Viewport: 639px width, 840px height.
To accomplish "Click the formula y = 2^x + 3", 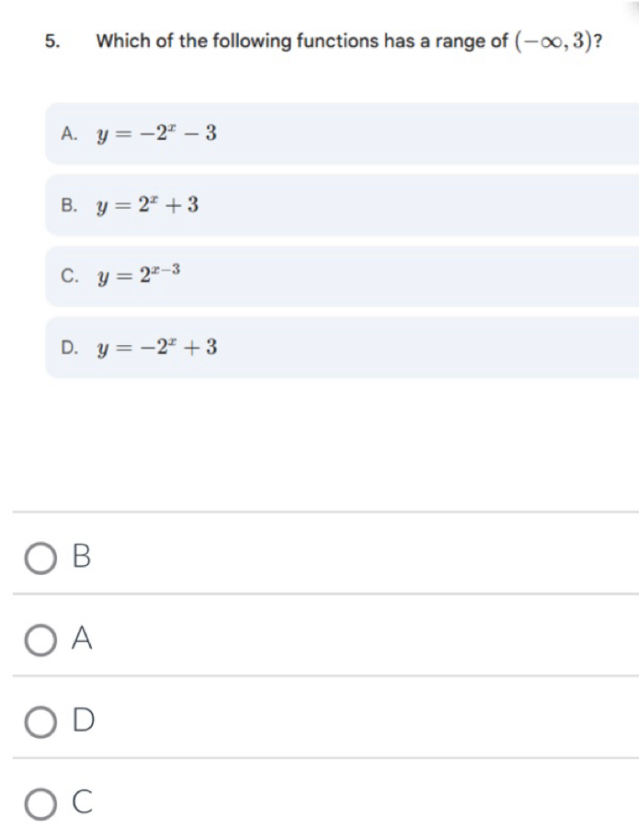I will pyautogui.click(x=150, y=204).
